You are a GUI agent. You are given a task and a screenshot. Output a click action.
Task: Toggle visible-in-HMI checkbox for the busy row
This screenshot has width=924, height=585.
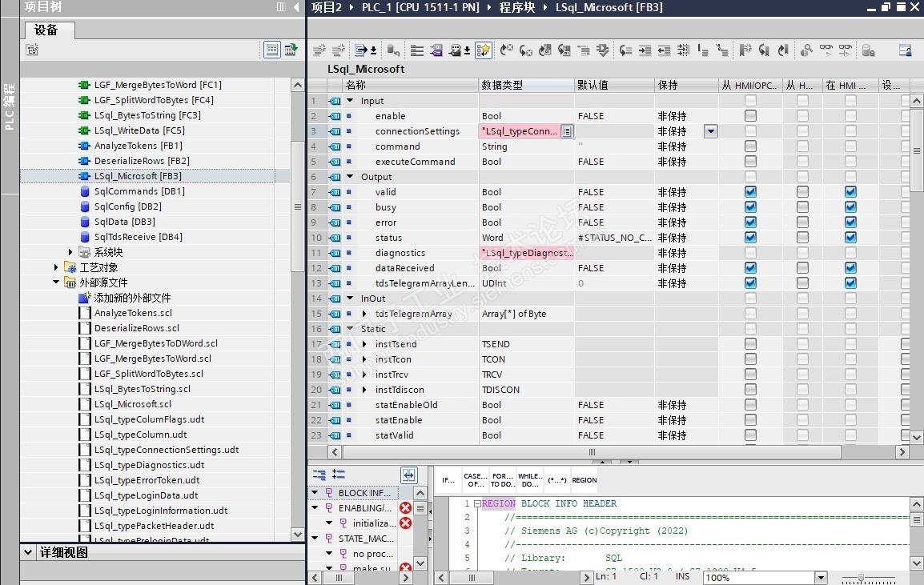tap(850, 207)
